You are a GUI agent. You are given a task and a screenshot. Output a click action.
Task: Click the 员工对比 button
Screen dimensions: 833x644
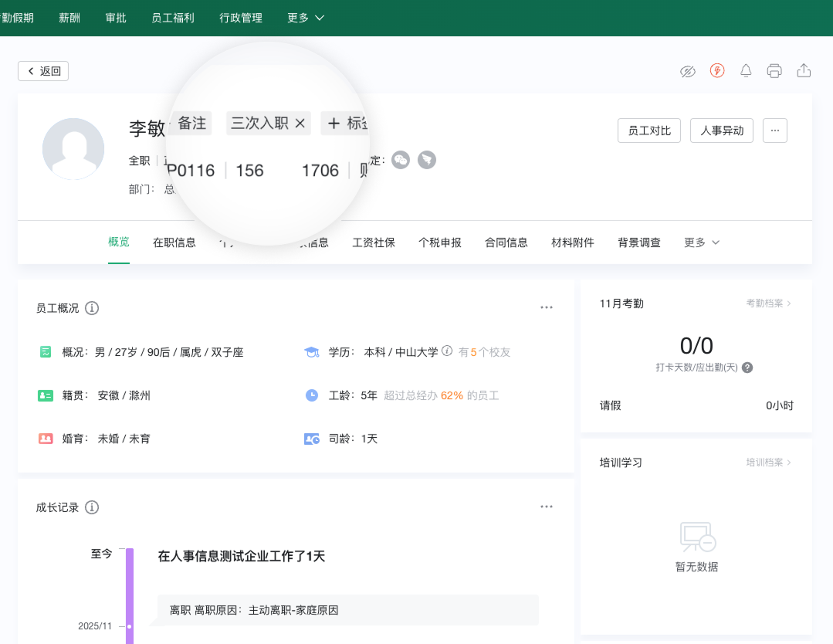[x=648, y=130]
